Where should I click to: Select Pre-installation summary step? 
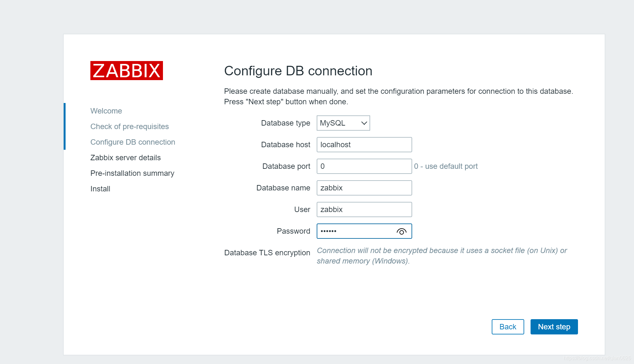coord(132,173)
